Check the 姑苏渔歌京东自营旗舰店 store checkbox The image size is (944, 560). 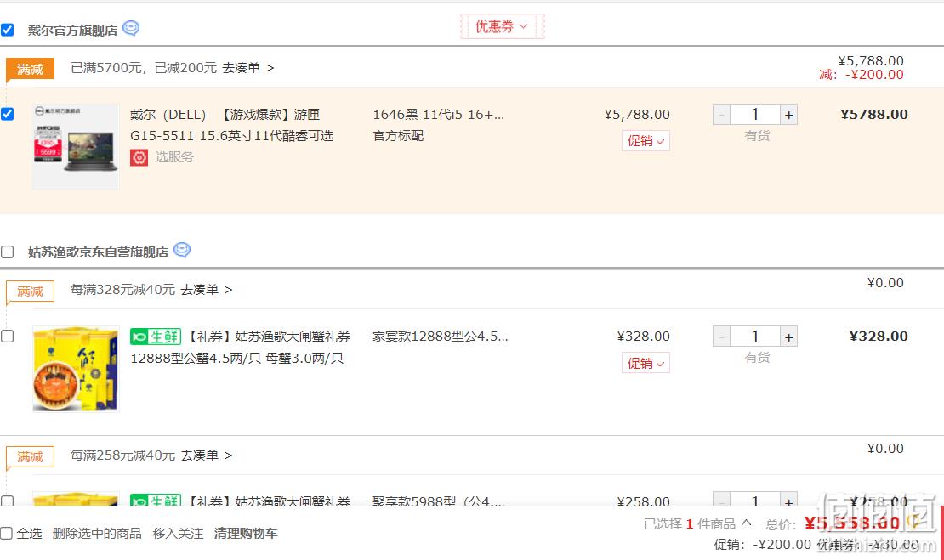click(x=7, y=252)
